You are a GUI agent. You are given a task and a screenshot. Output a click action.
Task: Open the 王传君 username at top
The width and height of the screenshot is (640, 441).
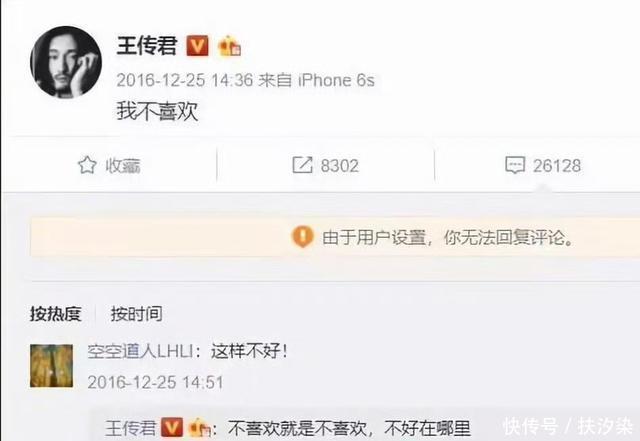point(147,45)
